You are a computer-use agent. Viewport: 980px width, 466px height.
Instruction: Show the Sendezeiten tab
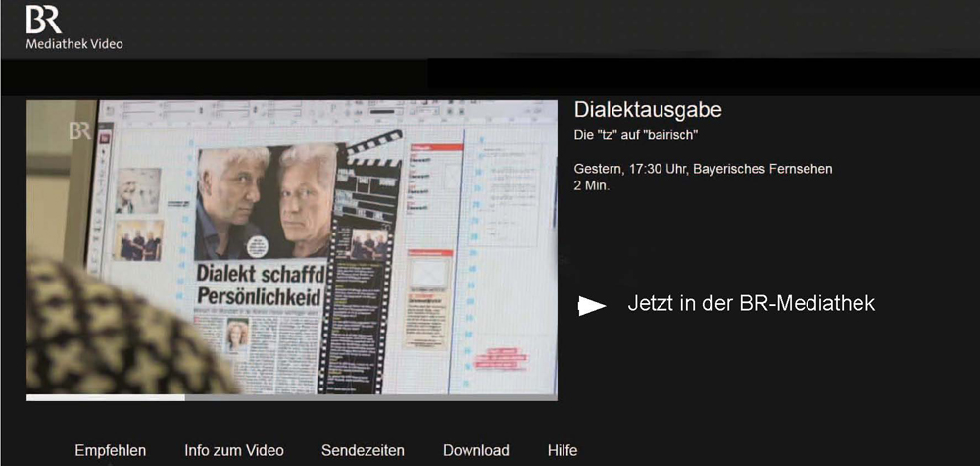[363, 450]
